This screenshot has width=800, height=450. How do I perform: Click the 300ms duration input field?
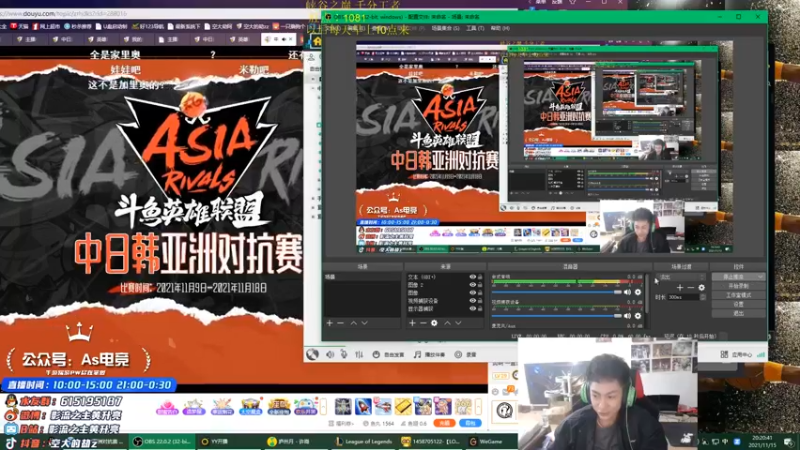pos(683,297)
